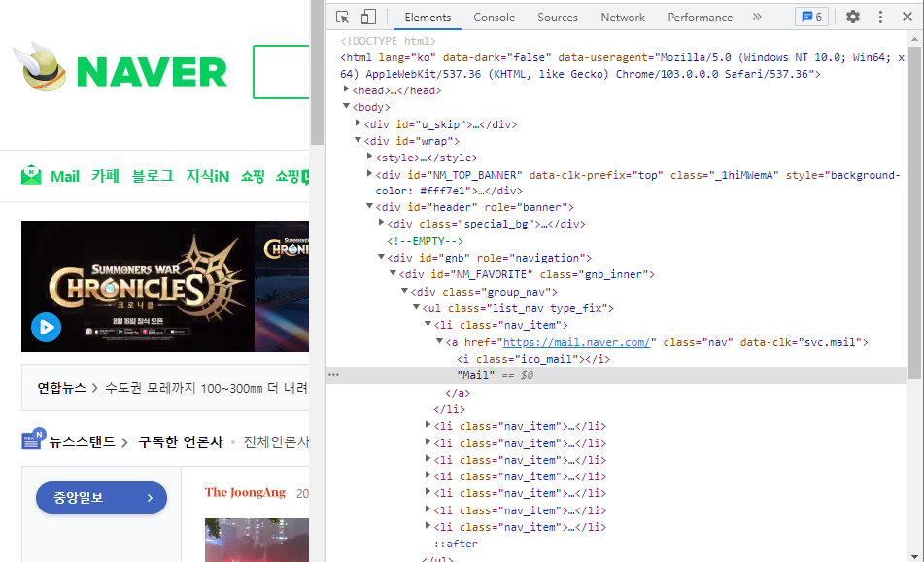Viewport: 924px width, 562px height.
Task: Switch to the Console tab
Action: [494, 18]
